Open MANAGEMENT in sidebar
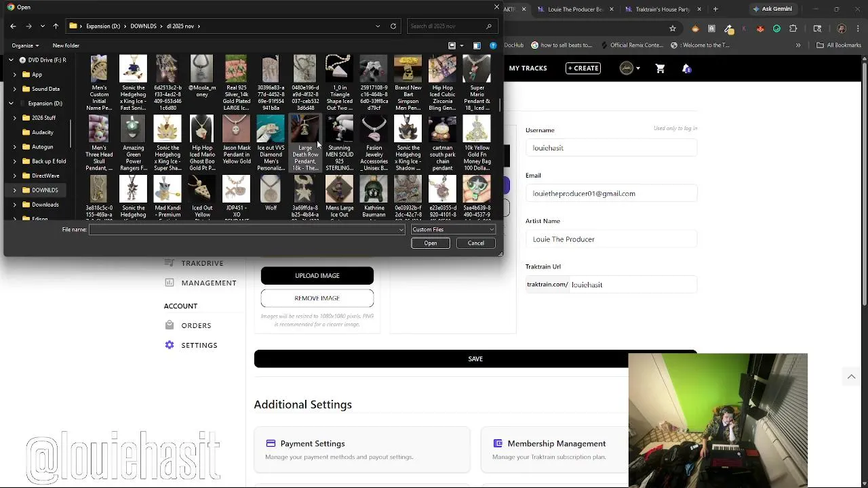Viewport: 868px width, 488px height. pyautogui.click(x=201, y=283)
